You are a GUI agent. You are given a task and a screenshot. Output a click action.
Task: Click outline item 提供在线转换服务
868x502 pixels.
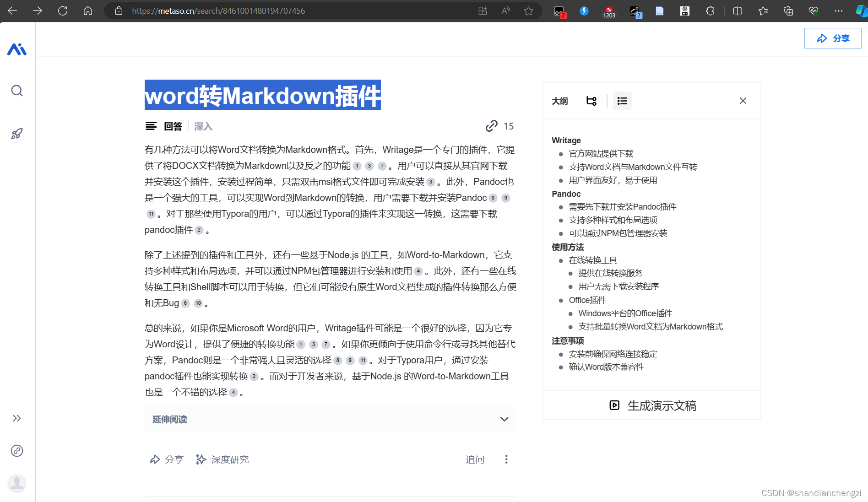click(611, 273)
